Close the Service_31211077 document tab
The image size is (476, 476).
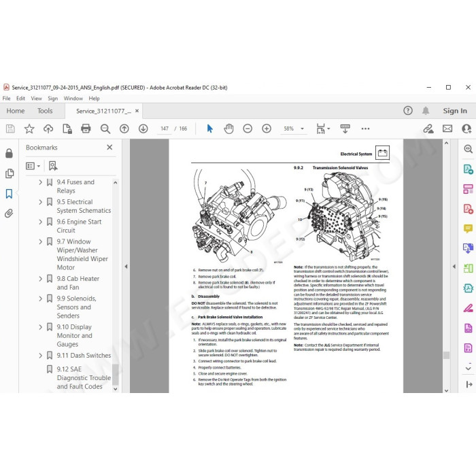(137, 111)
